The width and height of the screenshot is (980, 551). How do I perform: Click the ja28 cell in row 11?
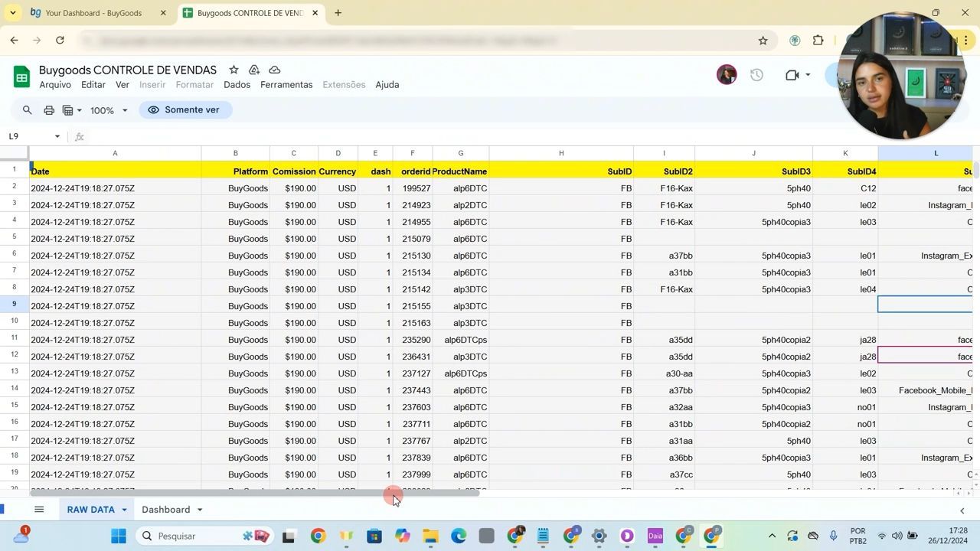pos(846,340)
